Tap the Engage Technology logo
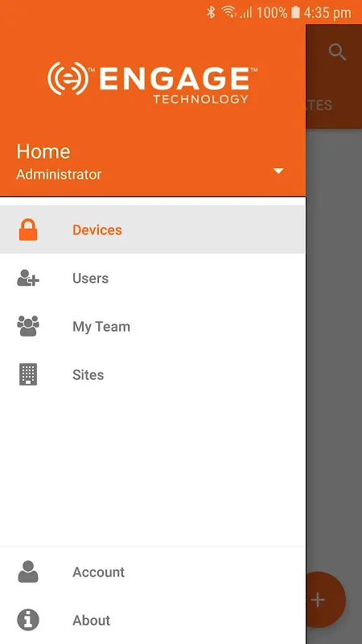The width and height of the screenshot is (362, 644). coord(152,82)
